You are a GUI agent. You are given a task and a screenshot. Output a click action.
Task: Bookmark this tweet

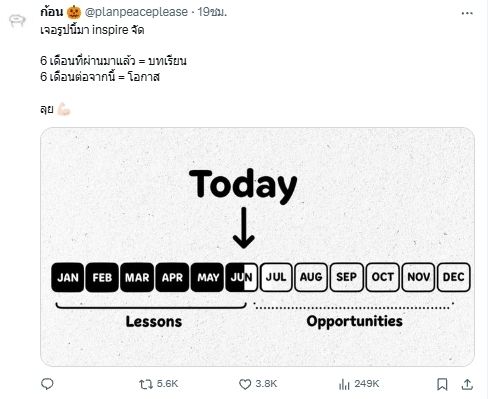coord(442,384)
